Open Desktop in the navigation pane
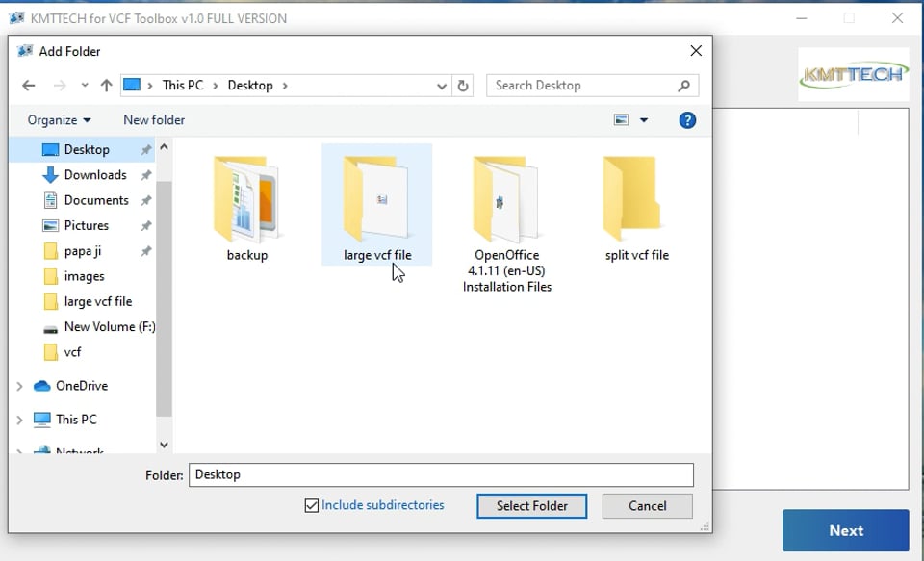 coord(87,150)
